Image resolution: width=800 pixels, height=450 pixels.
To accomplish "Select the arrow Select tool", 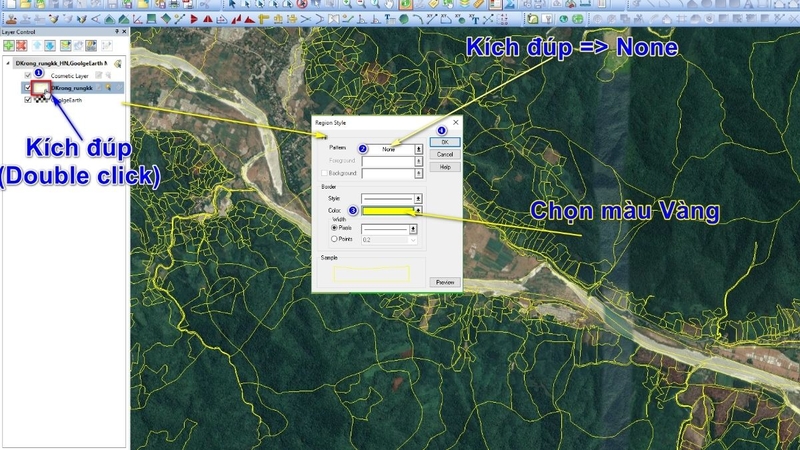I will pos(233,5).
